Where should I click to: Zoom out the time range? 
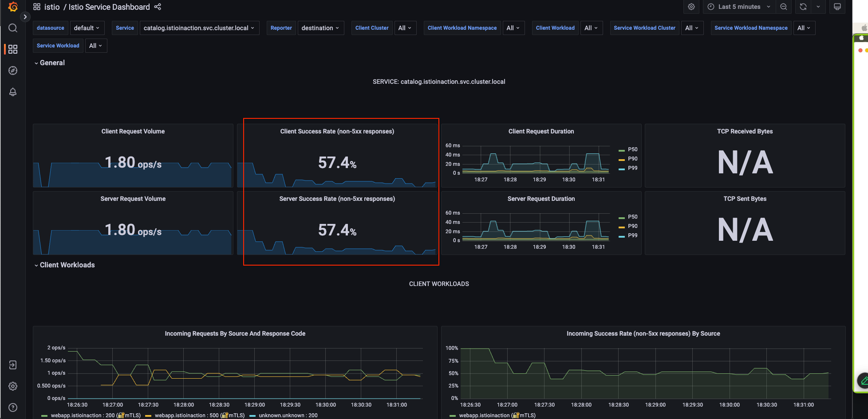(784, 7)
